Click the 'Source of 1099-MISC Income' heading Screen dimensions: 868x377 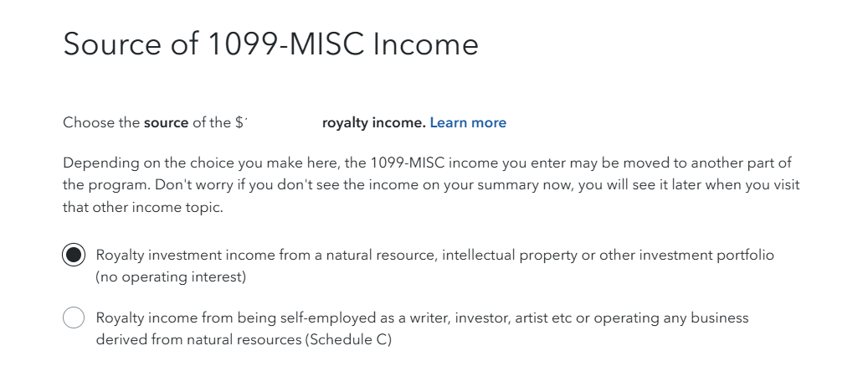point(270,44)
